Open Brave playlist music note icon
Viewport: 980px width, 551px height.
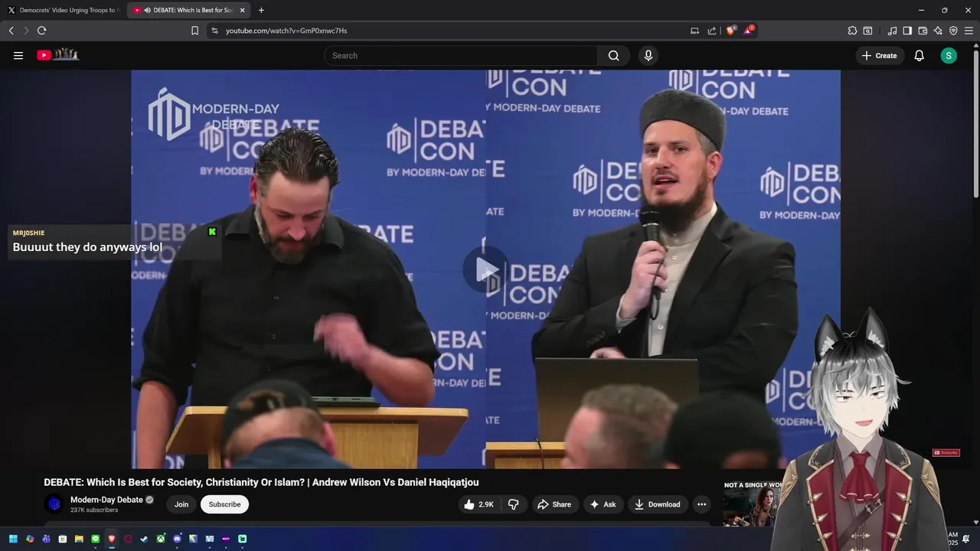892,31
